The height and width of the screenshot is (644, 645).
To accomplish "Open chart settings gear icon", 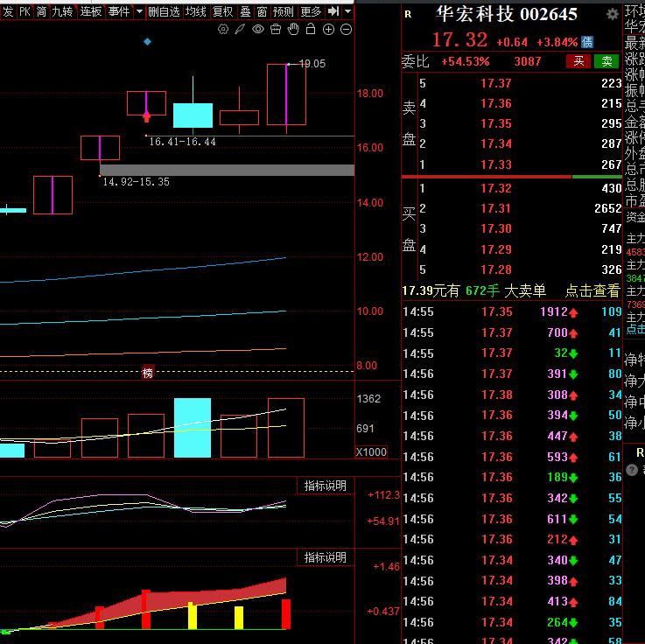I will [223, 29].
